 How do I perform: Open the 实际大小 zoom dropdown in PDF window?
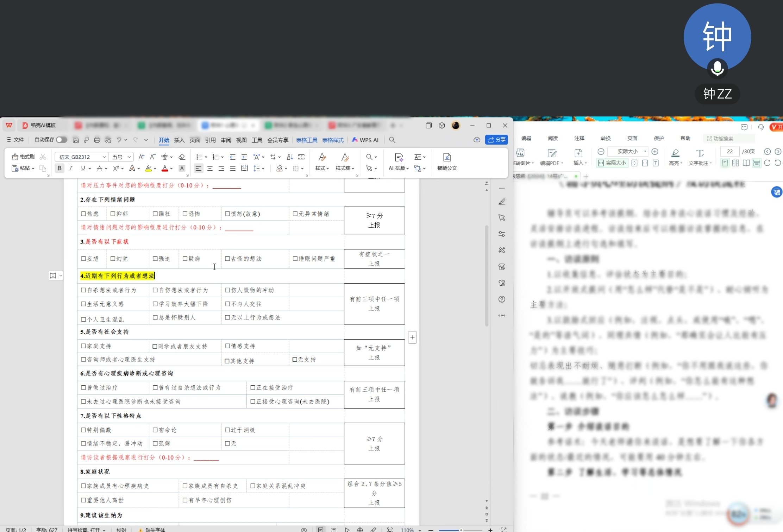pos(645,151)
